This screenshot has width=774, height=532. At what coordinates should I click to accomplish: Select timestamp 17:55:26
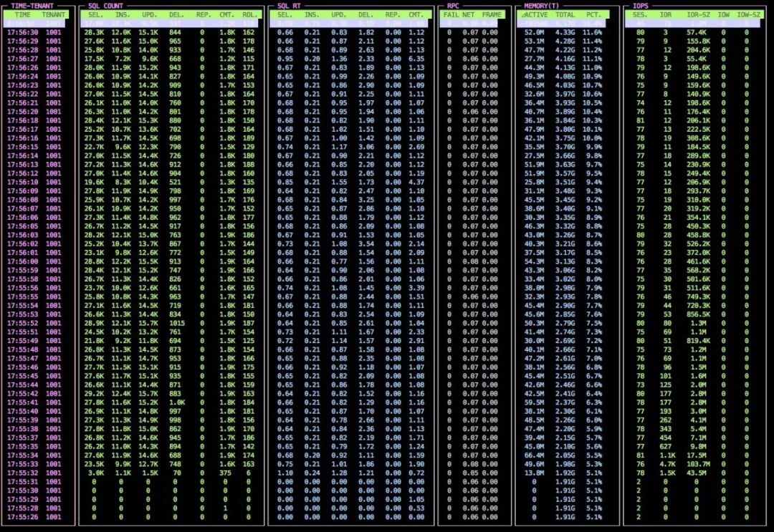[23, 517]
